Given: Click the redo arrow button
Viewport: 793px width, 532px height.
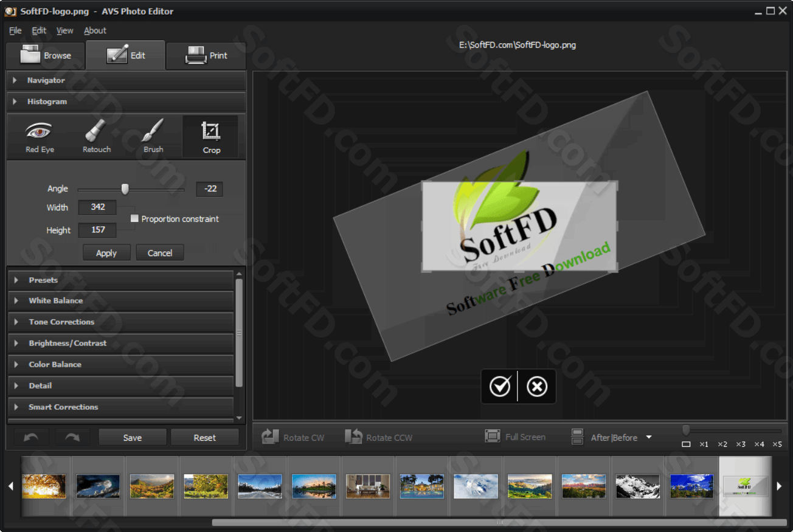Looking at the screenshot, I should (x=72, y=437).
